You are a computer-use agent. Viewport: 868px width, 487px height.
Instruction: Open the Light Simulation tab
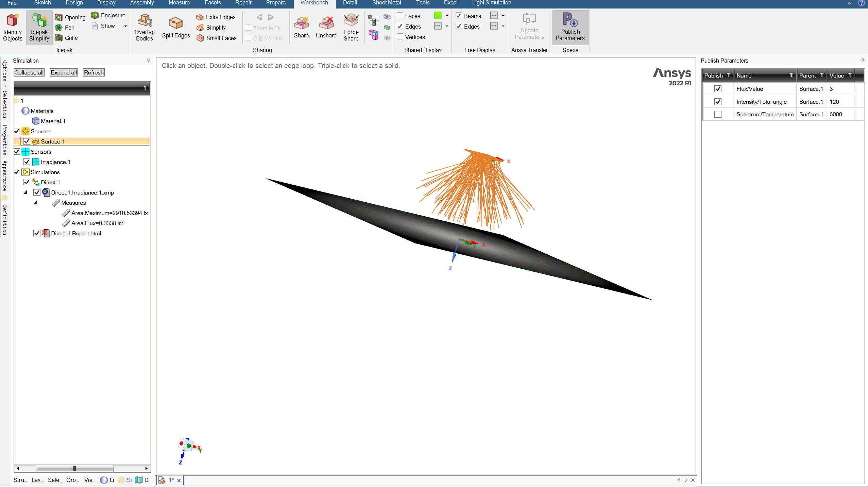click(x=491, y=3)
